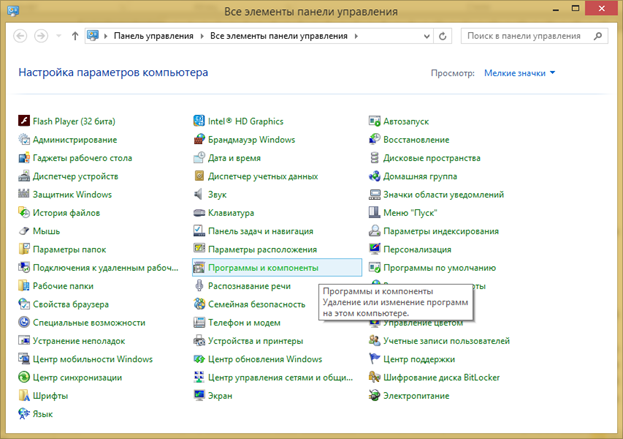Open Значки области уведомлений item
This screenshot has width=623, height=439.
(x=436, y=194)
